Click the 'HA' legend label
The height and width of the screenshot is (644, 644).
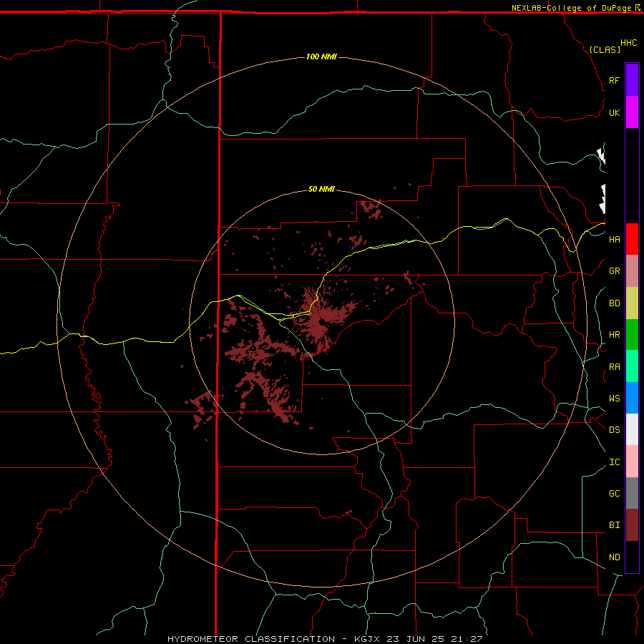[614, 239]
